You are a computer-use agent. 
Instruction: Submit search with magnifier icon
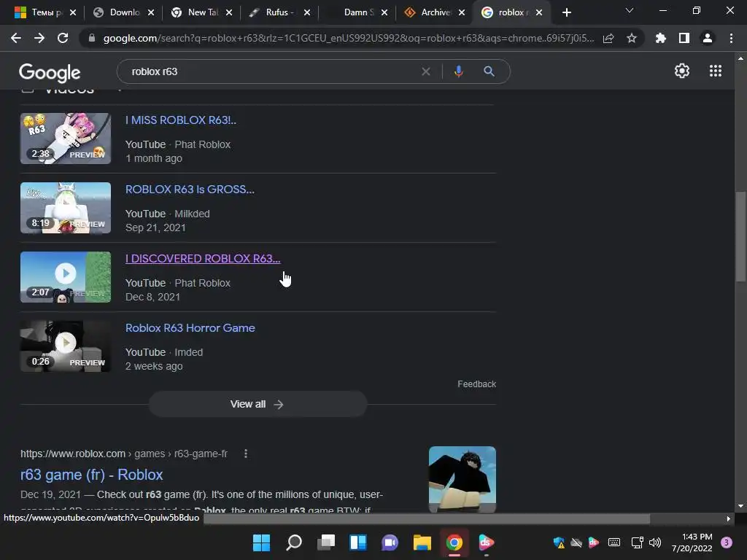point(489,71)
